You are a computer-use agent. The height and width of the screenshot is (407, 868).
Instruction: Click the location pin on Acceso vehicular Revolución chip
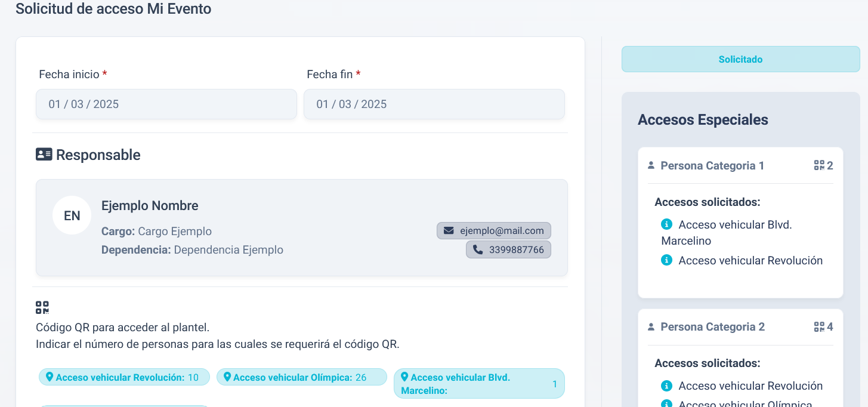click(x=50, y=377)
